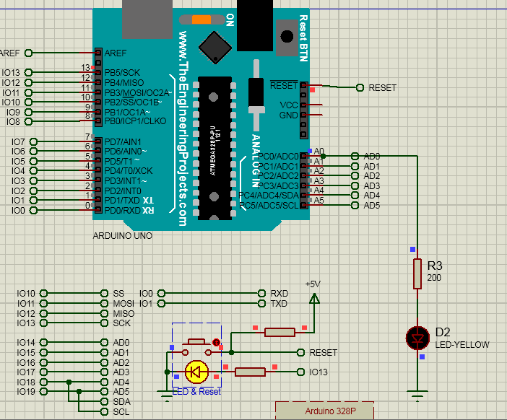The image size is (507, 420).
Task: Select the AD5 terminal beside pin A5
Action: pyautogui.click(x=355, y=205)
